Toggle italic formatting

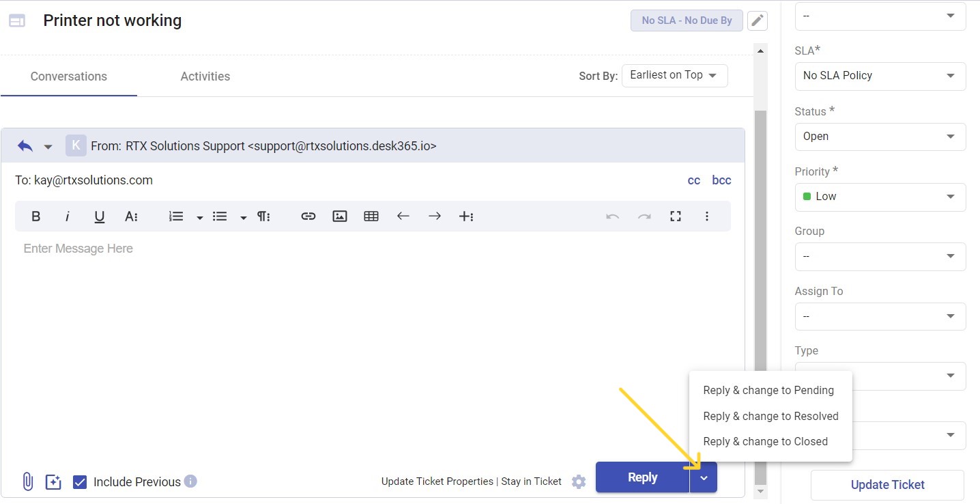tap(67, 216)
